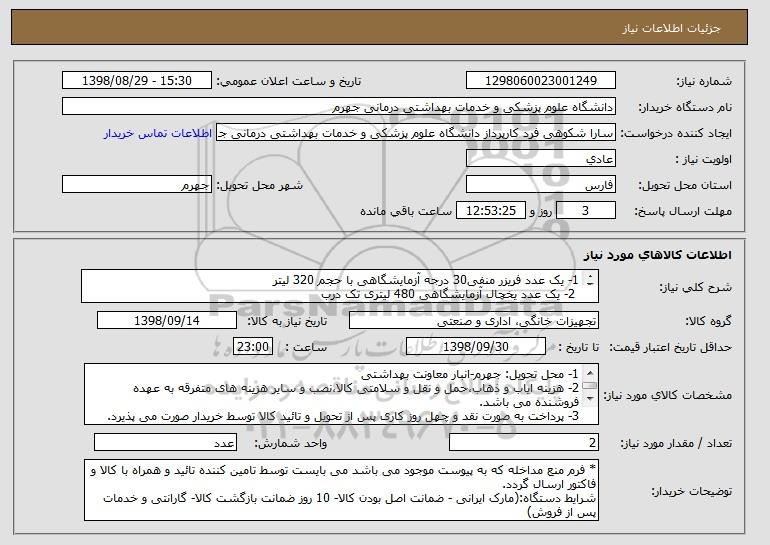
Task: Select the time field showing 23:00
Action: [x=253, y=347]
